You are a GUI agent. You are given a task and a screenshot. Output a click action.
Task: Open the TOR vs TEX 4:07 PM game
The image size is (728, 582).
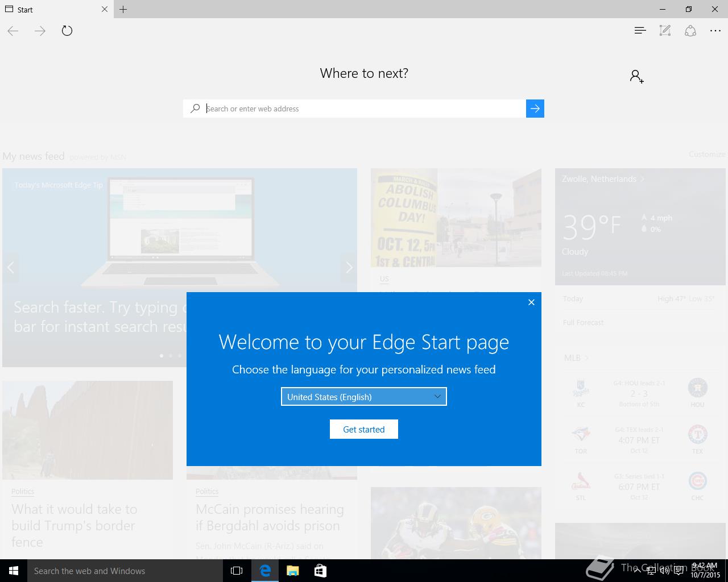click(639, 440)
